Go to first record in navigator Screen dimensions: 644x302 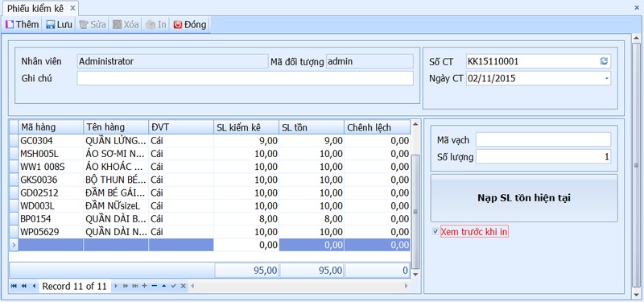point(14,286)
